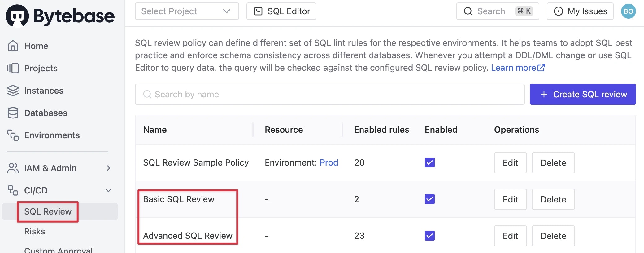
Task: Open the Select Project dropdown
Action: coord(187,11)
